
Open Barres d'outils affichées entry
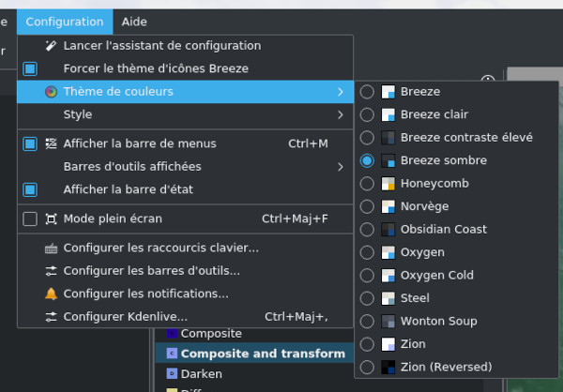tap(185, 167)
